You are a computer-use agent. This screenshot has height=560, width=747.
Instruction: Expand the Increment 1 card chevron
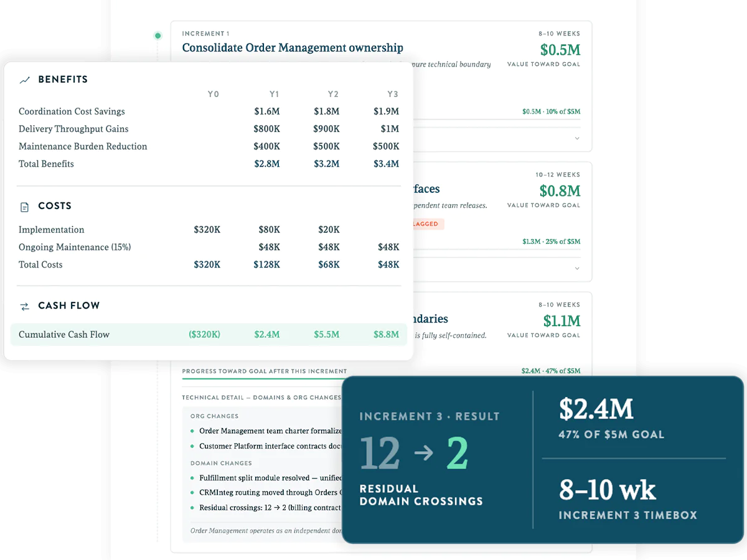[577, 138]
